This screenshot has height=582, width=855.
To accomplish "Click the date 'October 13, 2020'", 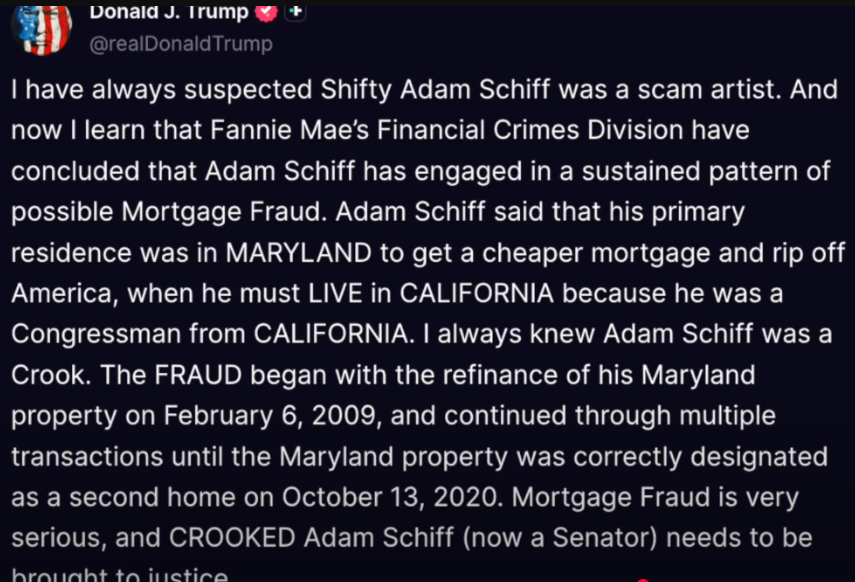I will [390, 497].
